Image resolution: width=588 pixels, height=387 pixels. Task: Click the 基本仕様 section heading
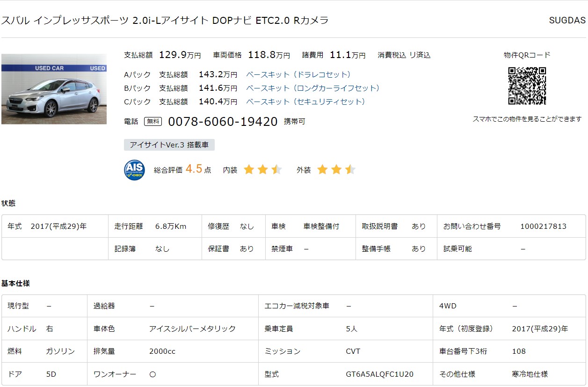[x=15, y=284]
